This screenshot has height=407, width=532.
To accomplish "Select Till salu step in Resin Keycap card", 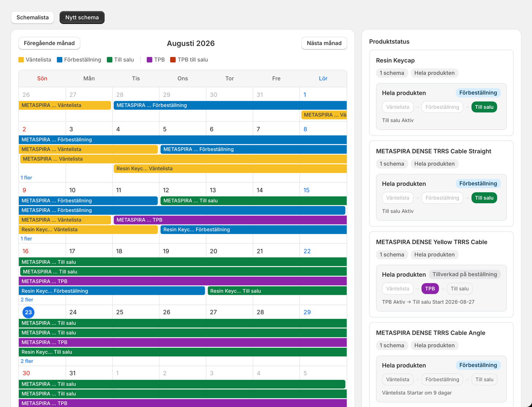I will click(484, 107).
